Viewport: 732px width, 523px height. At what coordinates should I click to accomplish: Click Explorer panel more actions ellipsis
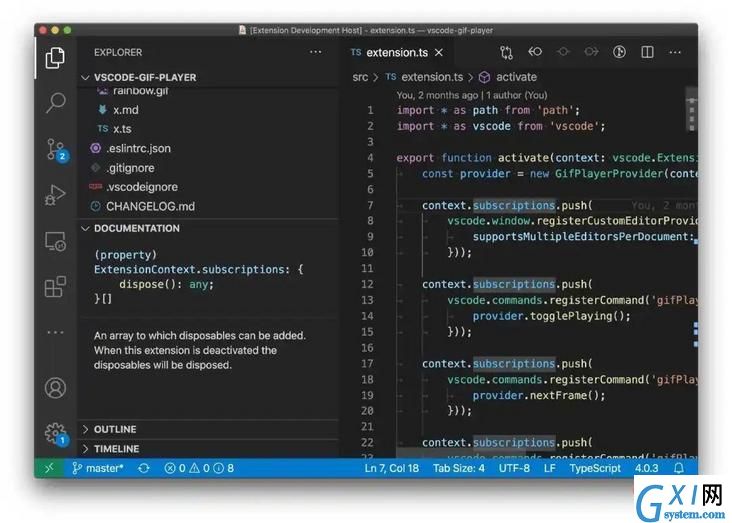click(x=316, y=52)
